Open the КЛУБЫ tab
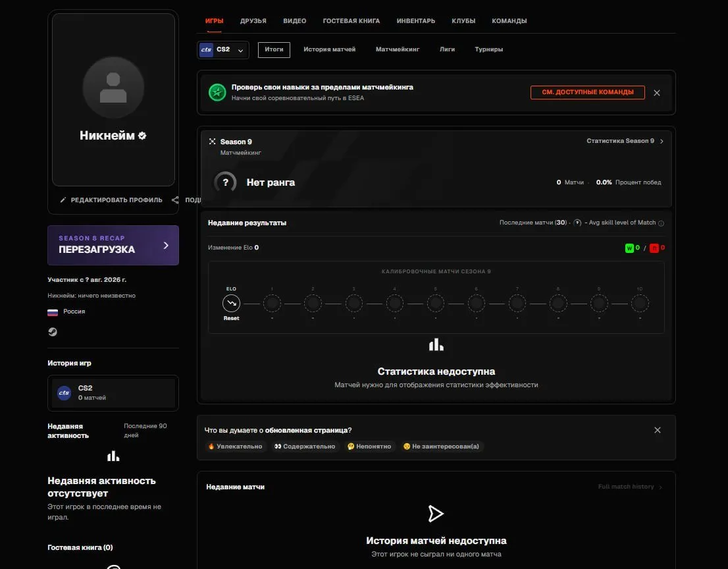The width and height of the screenshot is (728, 569). click(x=463, y=21)
